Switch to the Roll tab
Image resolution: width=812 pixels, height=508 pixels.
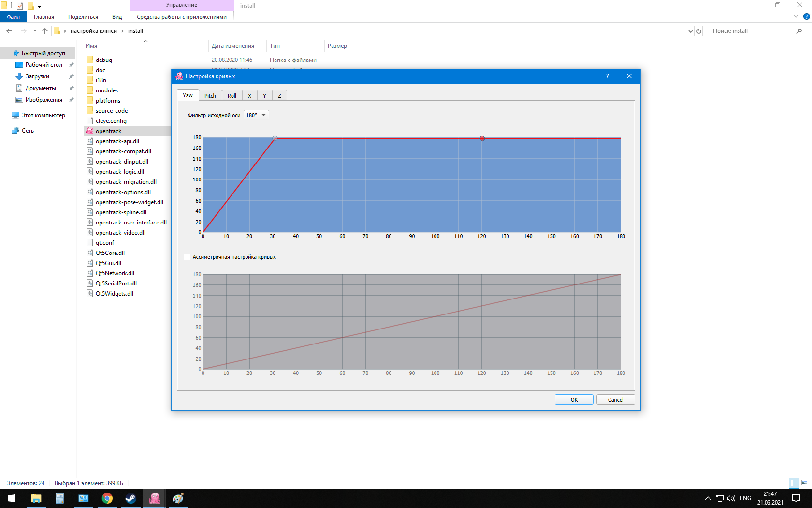coord(232,96)
